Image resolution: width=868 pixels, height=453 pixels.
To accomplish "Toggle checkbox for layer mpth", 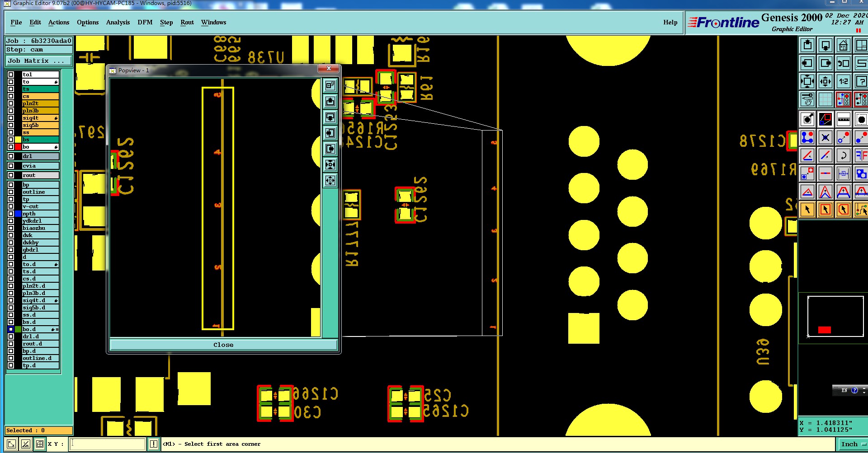I will click(x=11, y=214).
